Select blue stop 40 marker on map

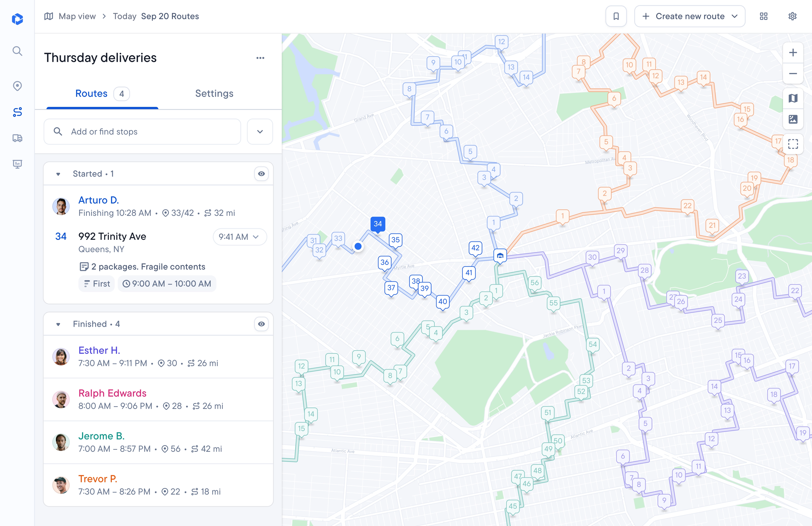(x=443, y=302)
